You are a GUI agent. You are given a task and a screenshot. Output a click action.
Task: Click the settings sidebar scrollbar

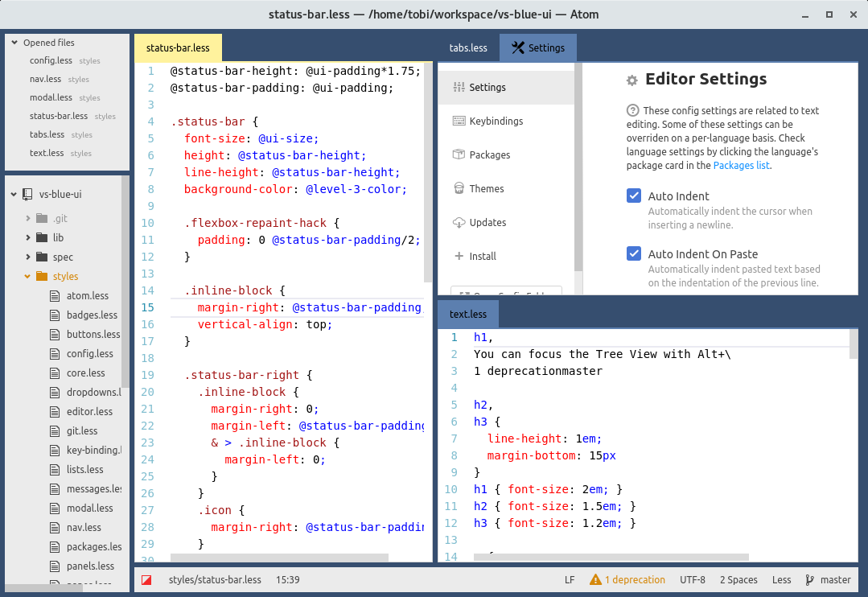[578, 166]
